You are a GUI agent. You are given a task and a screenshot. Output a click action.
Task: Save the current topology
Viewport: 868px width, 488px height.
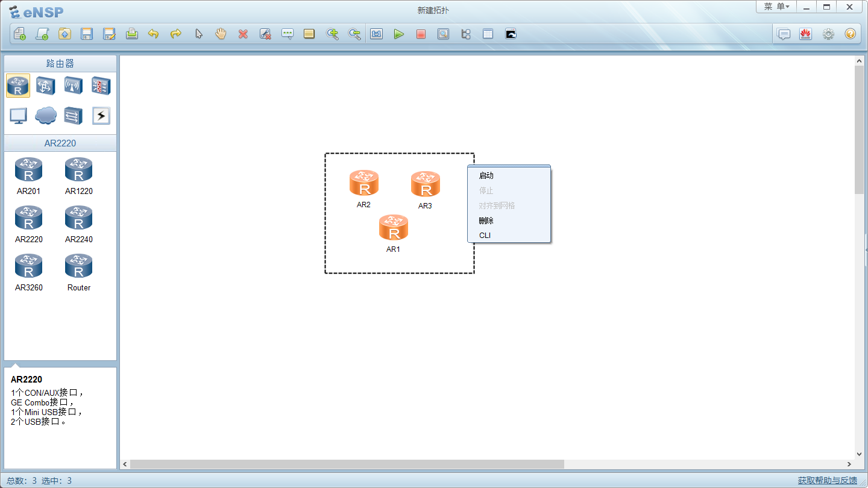click(x=87, y=34)
